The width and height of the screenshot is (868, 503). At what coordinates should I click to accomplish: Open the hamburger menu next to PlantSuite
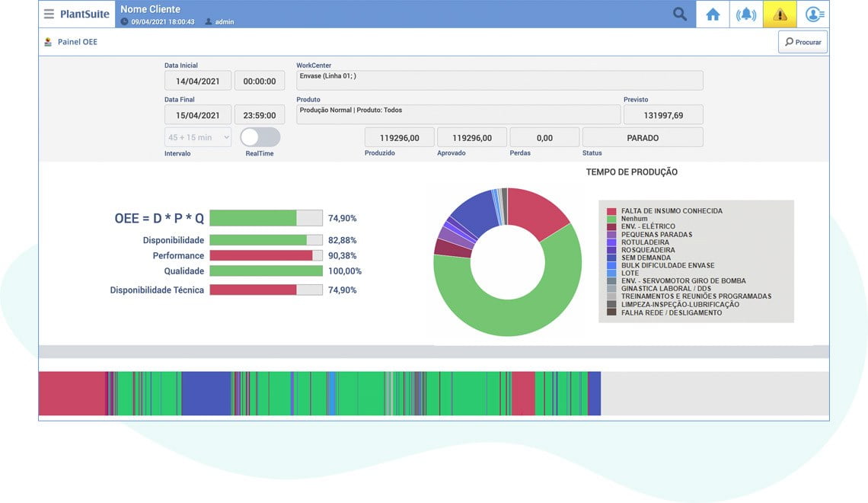coord(49,14)
